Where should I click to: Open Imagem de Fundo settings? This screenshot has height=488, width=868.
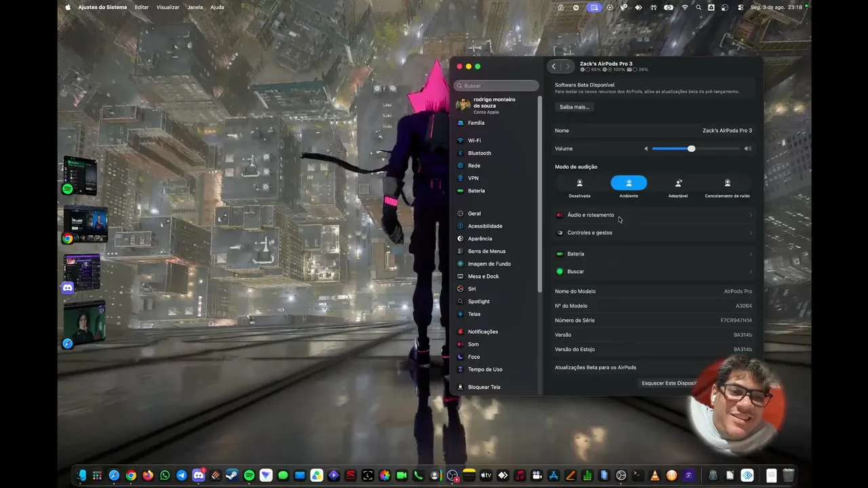[x=496, y=264]
